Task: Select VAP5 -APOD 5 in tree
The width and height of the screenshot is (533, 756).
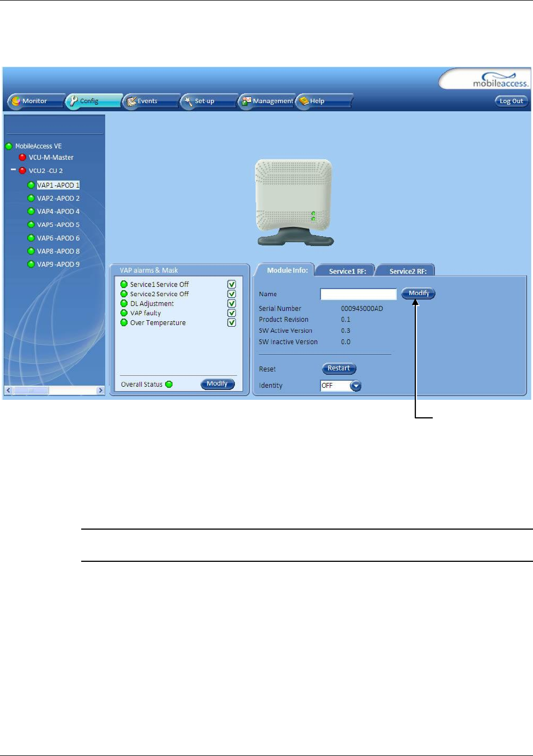Action: coord(58,225)
